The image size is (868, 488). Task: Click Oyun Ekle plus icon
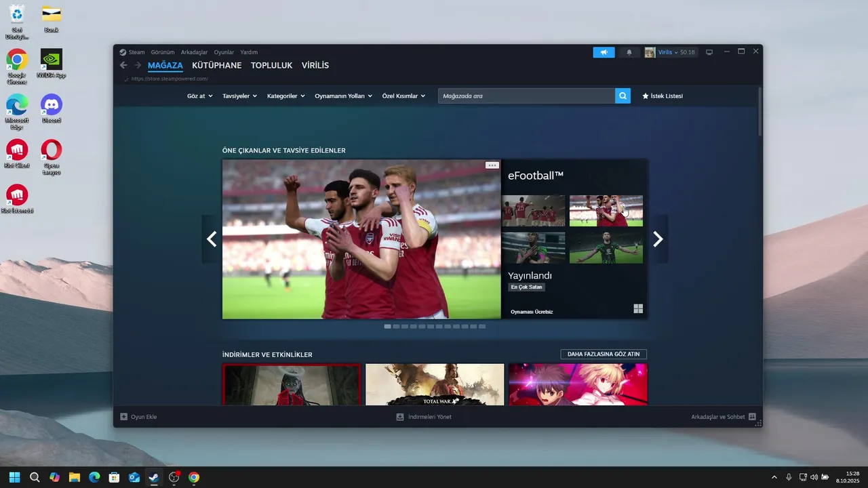(x=123, y=417)
